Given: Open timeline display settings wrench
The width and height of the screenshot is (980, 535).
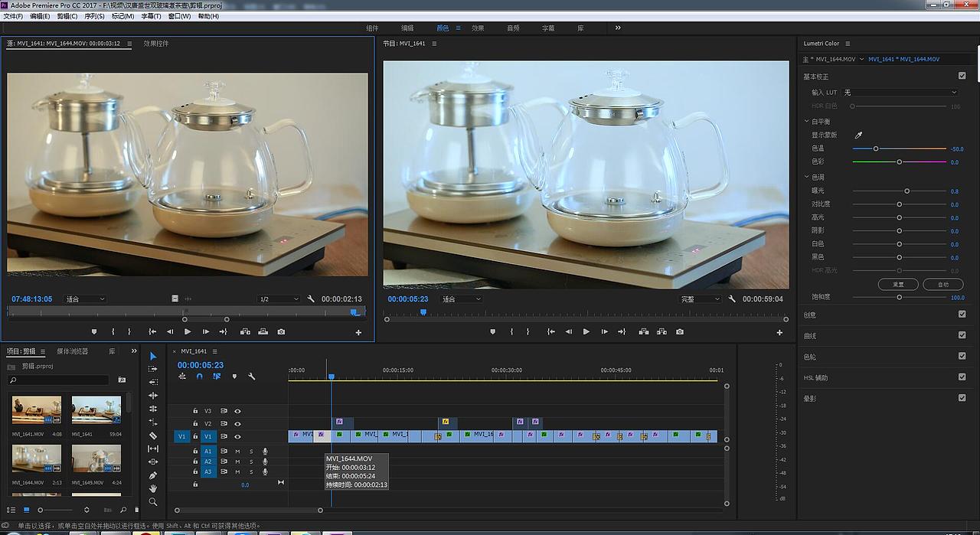Looking at the screenshot, I should pos(251,377).
